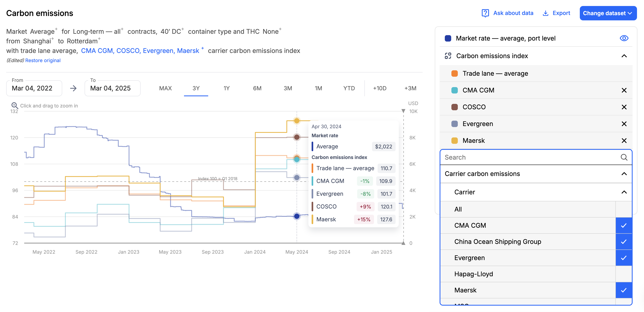Extend the range by +10D

[x=380, y=88]
